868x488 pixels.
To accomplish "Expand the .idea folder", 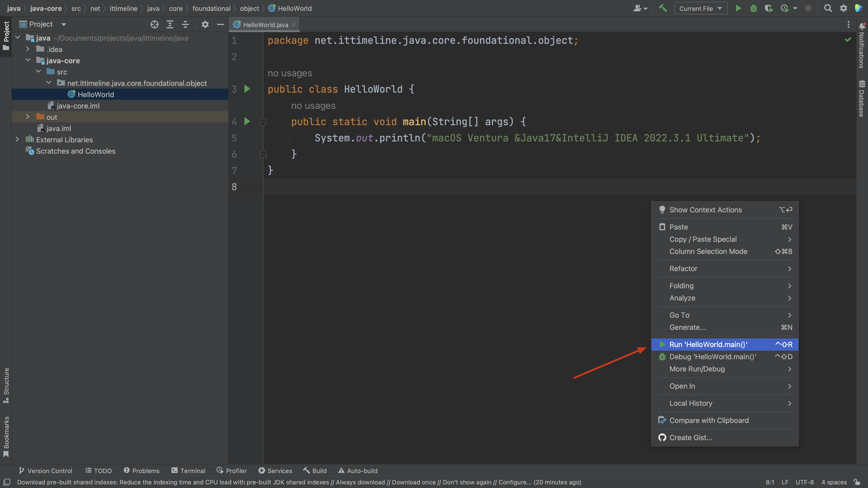I will [28, 49].
